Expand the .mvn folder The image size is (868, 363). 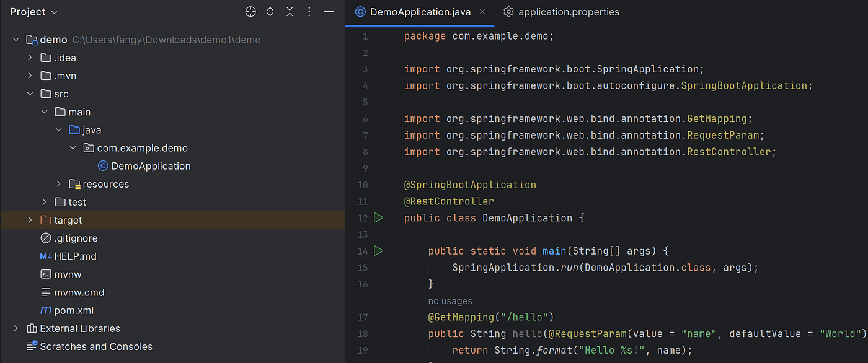pyautogui.click(x=30, y=76)
